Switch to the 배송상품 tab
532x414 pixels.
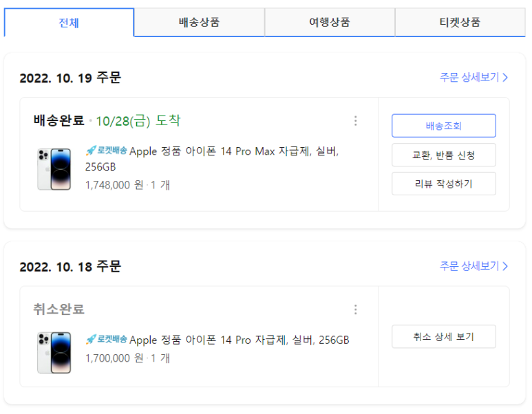(x=199, y=23)
